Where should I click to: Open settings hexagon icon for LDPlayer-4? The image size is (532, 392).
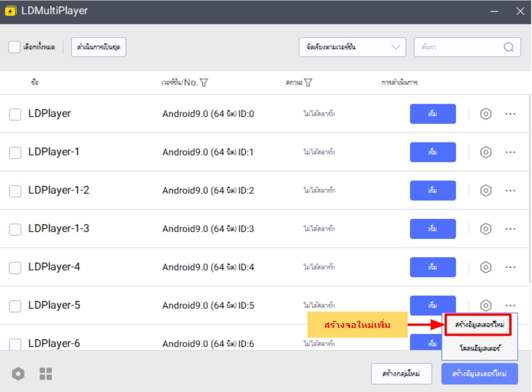point(486,267)
